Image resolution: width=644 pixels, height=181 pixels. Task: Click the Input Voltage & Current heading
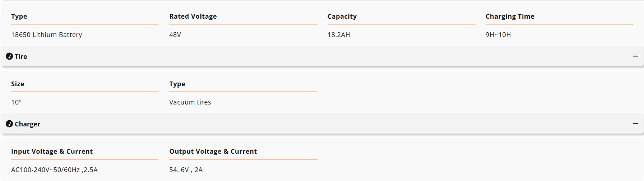[52, 152]
